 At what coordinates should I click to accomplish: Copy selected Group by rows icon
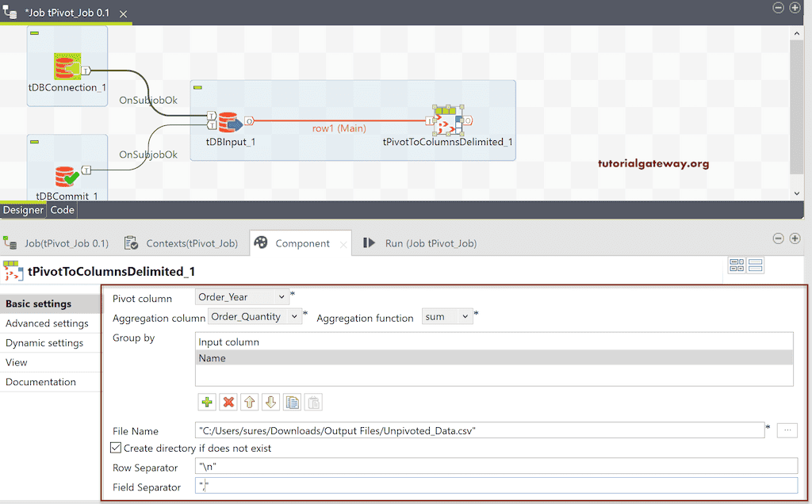click(x=292, y=402)
